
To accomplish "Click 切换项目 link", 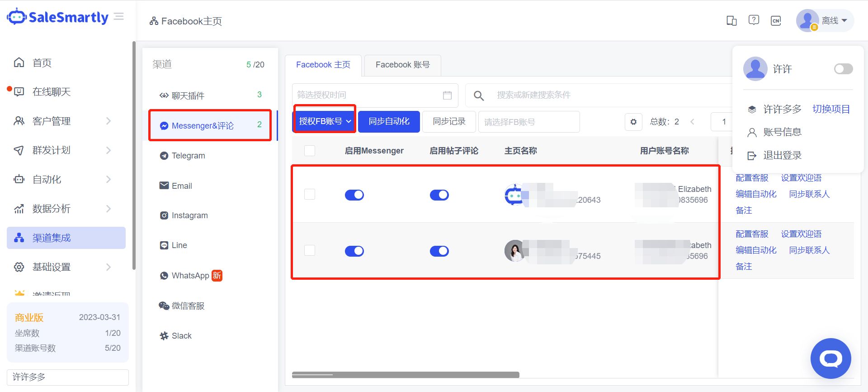I will click(831, 109).
